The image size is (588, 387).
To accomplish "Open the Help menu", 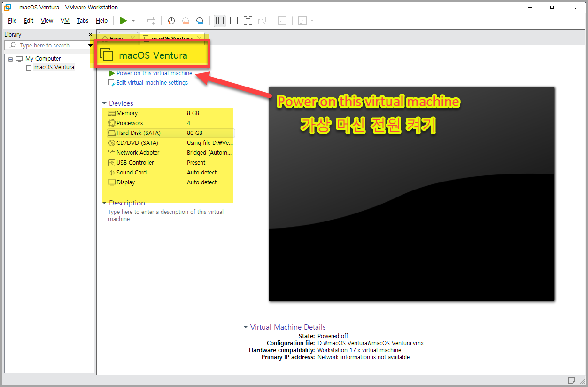I will [101, 21].
